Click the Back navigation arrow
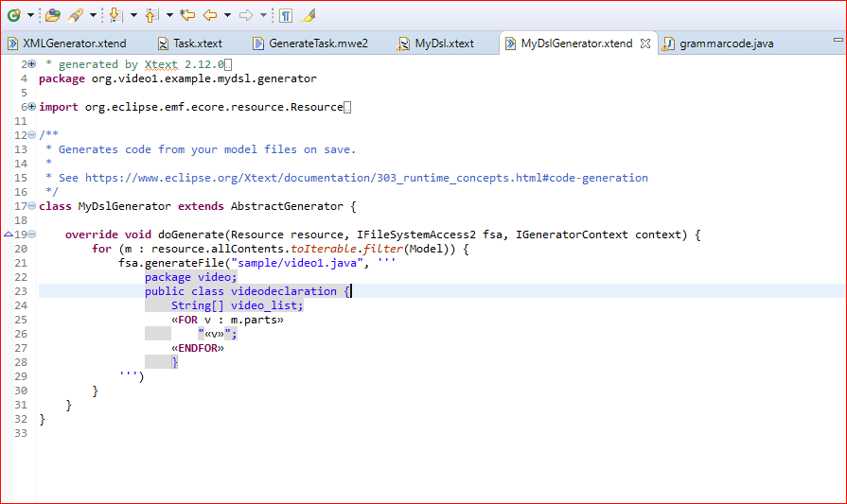 point(209,15)
